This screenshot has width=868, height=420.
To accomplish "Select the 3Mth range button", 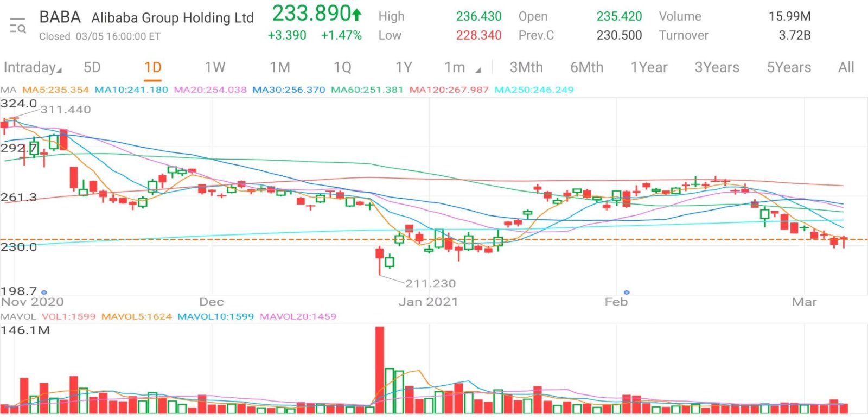I will click(526, 67).
